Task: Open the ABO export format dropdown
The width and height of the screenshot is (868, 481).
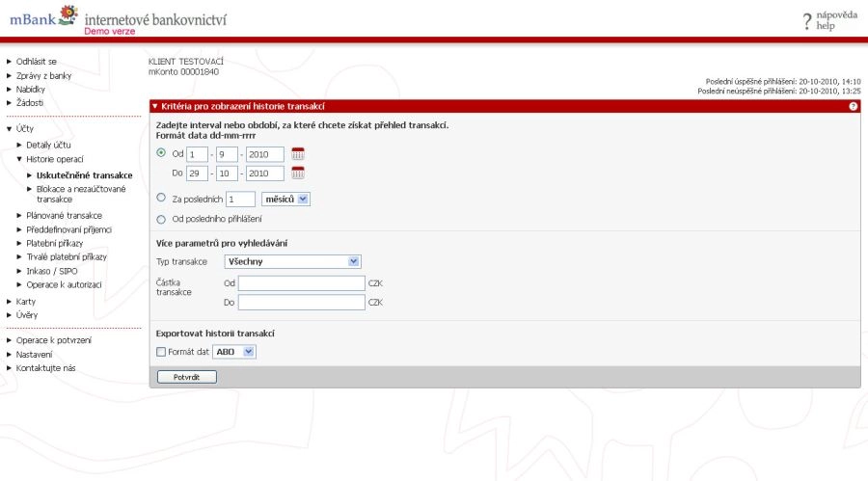Action: [x=234, y=352]
